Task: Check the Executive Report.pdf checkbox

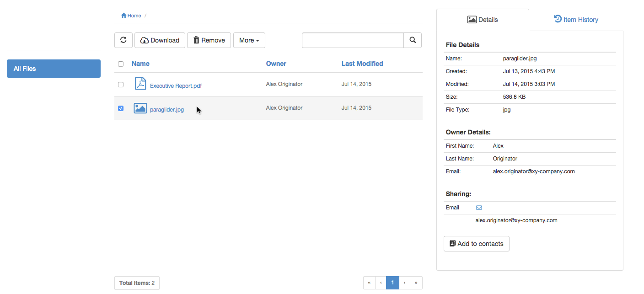Action: [121, 85]
